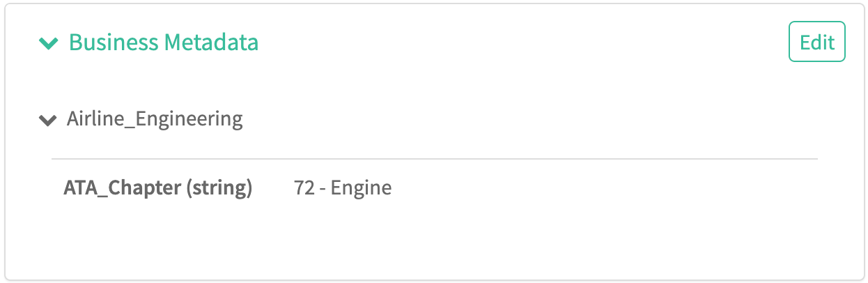
Task: Collapse the Business Metadata section chevron
Action: tap(48, 43)
